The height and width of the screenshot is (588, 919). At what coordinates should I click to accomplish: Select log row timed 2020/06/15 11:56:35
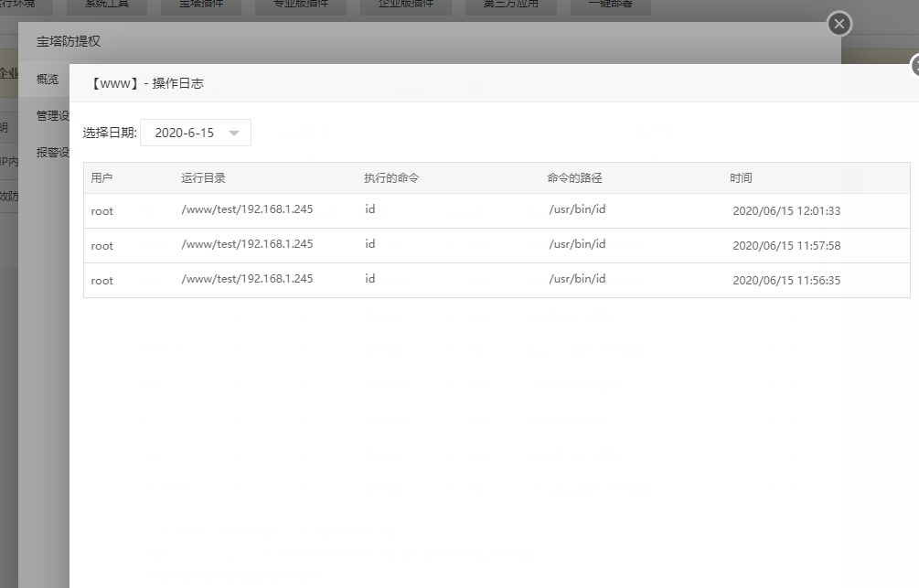497,280
